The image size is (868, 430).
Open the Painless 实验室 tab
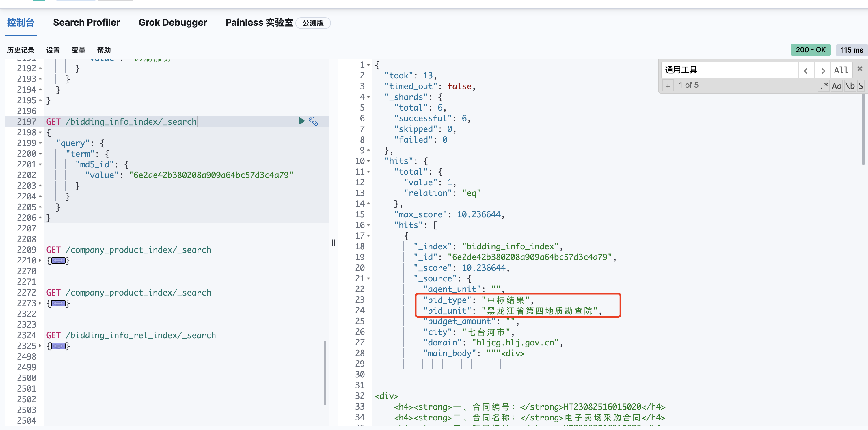click(x=259, y=23)
